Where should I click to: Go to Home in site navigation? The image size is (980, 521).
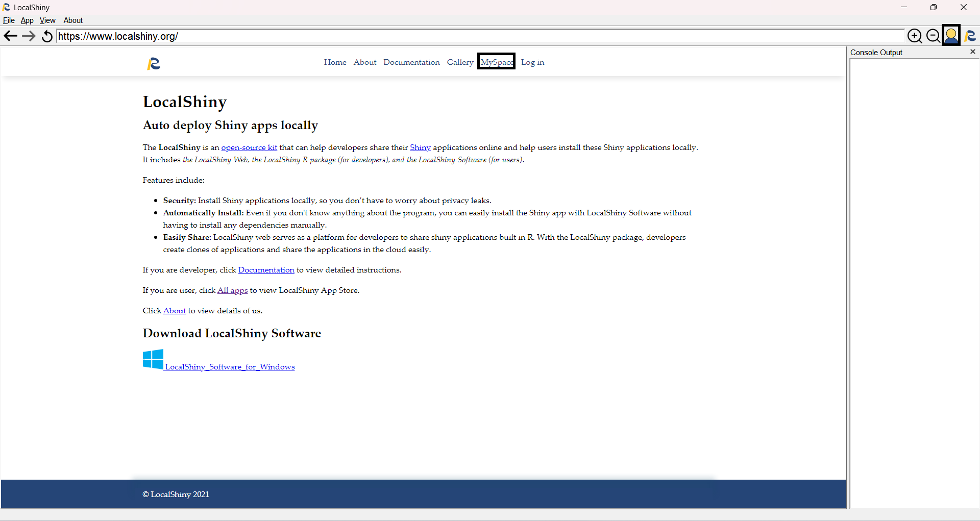click(x=335, y=62)
